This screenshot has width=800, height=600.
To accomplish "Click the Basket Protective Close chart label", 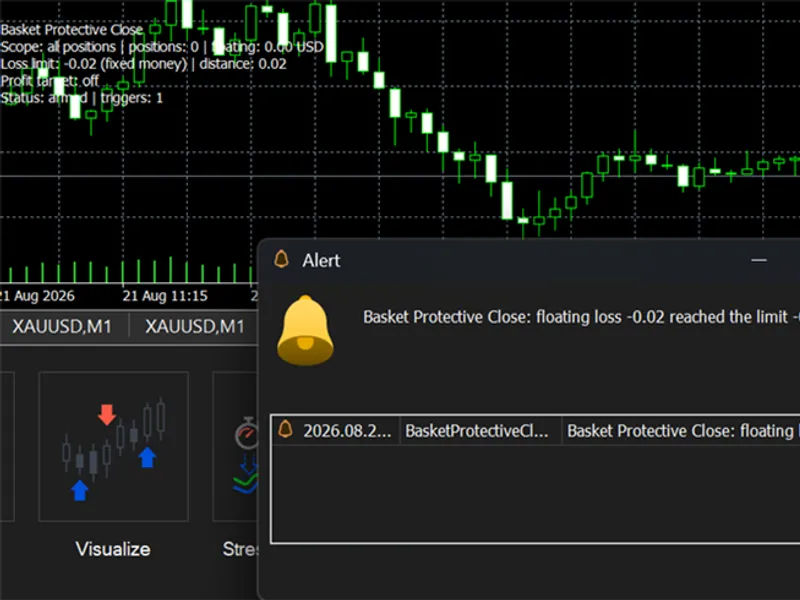I will (x=71, y=30).
